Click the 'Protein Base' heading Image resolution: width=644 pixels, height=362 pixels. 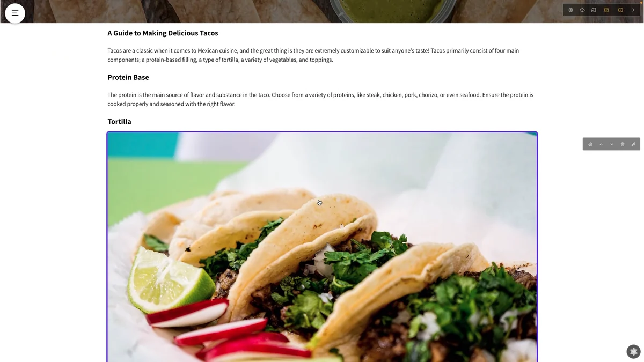pos(128,77)
